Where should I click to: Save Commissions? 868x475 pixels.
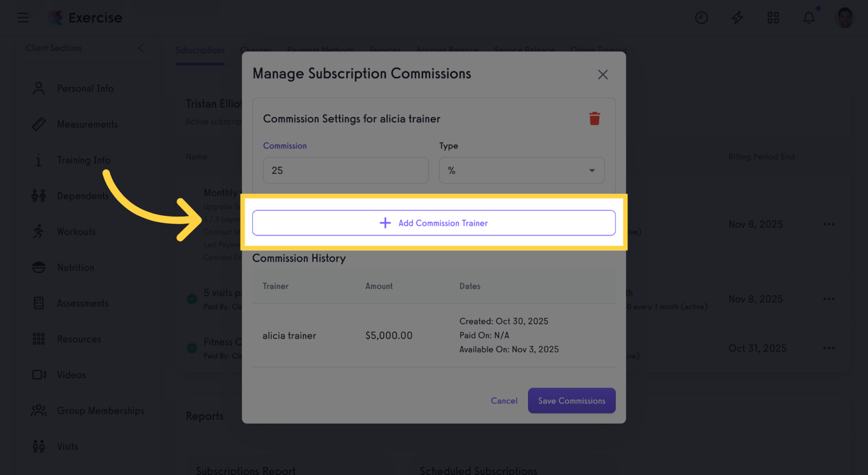(571, 401)
